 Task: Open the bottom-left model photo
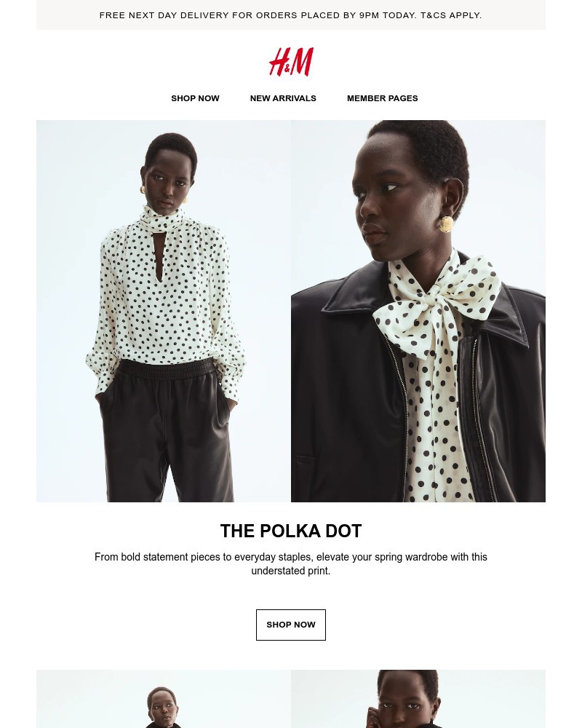(164, 699)
